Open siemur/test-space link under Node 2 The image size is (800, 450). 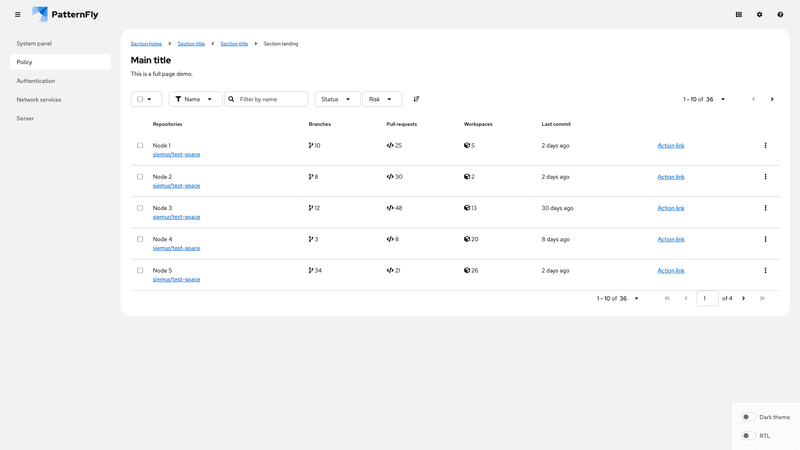[177, 186]
